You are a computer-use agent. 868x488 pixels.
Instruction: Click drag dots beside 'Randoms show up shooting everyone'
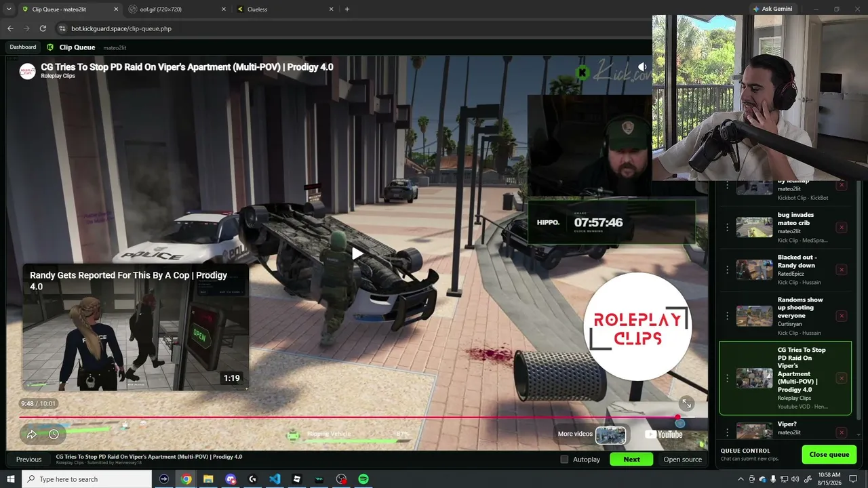tap(728, 316)
